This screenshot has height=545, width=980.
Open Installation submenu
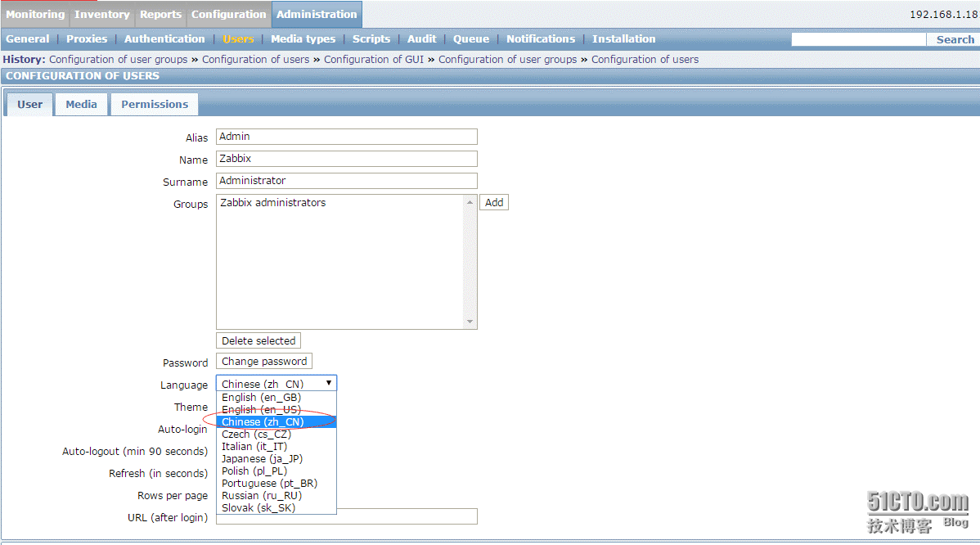coord(624,38)
